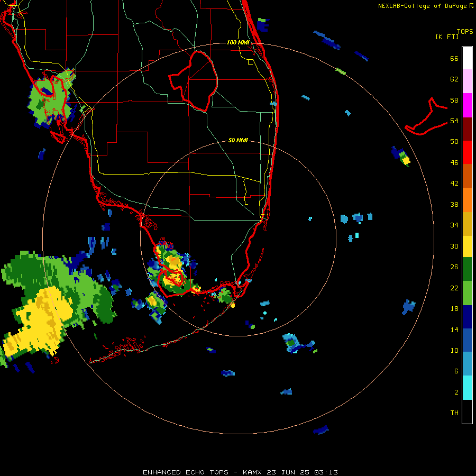476x476 pixels.
Task: Select the dark green legend swatch
Action: [467, 269]
